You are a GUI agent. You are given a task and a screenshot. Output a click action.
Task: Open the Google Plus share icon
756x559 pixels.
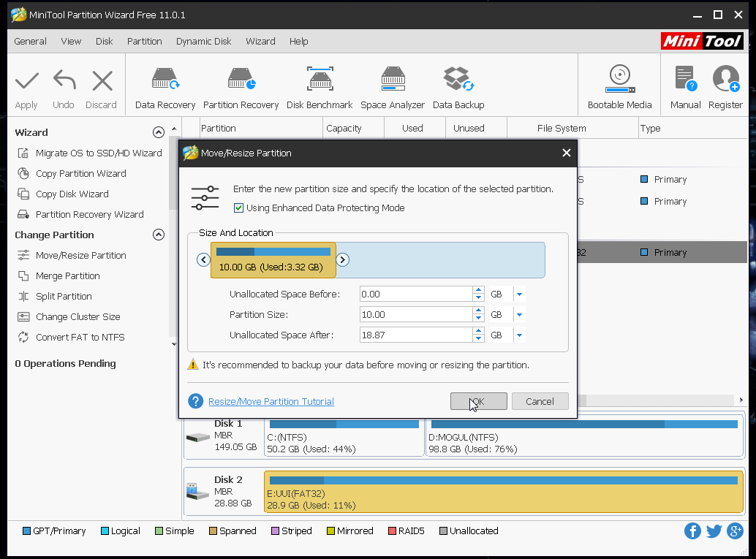(x=735, y=531)
